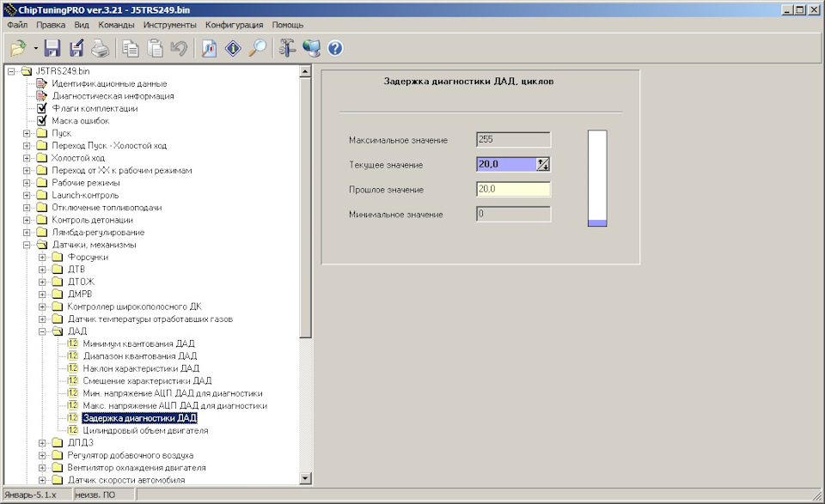Select Контроллер широкополосного ДК folder
The width and height of the screenshot is (825, 504).
134,307
